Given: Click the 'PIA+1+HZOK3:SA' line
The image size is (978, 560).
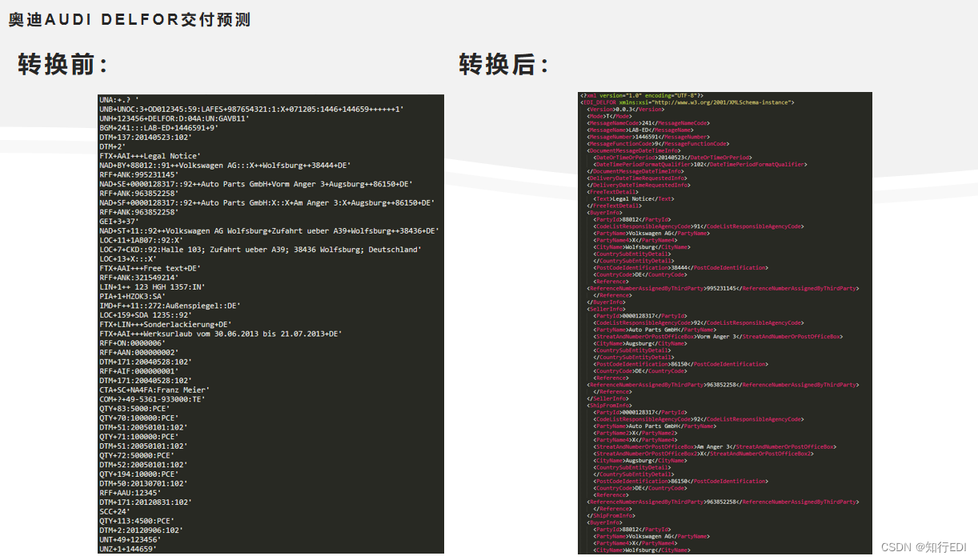Looking at the screenshot, I should tap(133, 296).
